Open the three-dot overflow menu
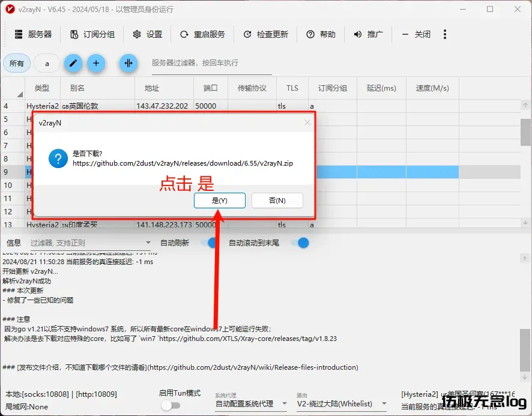Viewport: 532px width, 416px height. 445,34
